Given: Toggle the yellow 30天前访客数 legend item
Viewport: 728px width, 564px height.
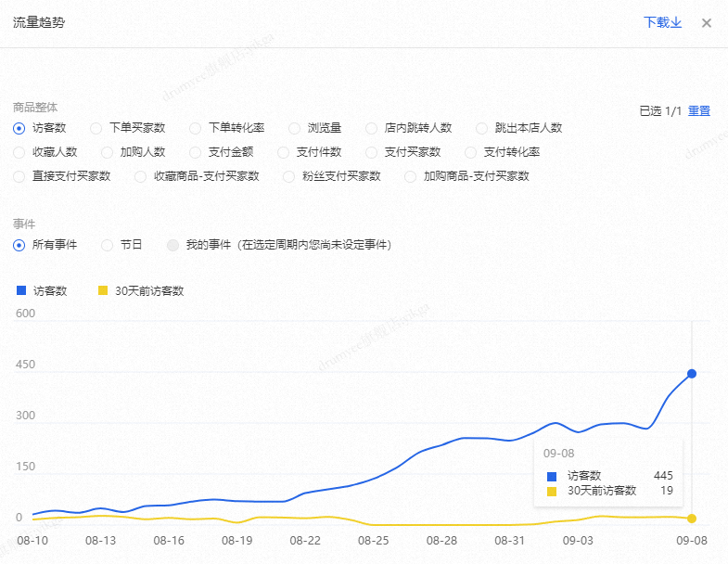Looking at the screenshot, I should 141,291.
